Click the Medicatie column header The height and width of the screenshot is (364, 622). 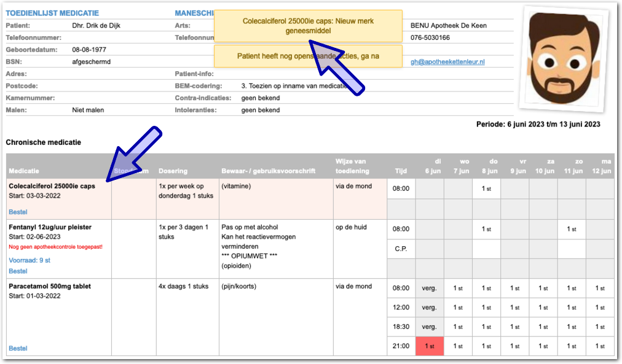[25, 171]
